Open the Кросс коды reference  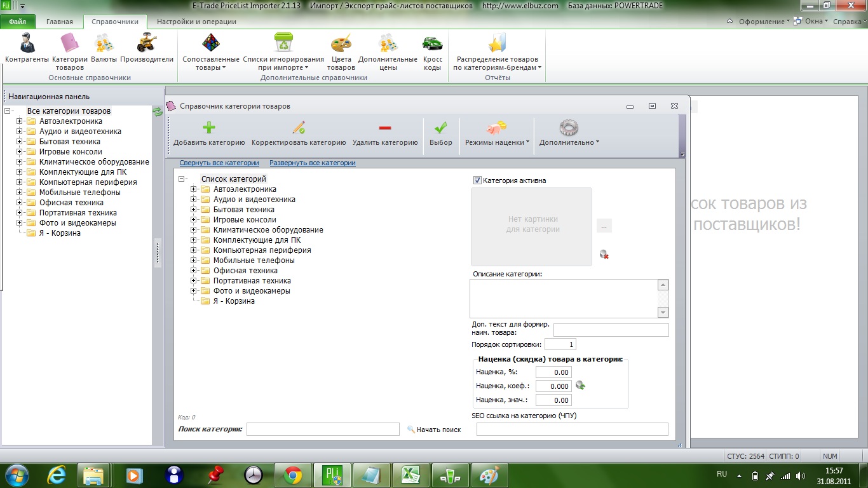coord(433,51)
